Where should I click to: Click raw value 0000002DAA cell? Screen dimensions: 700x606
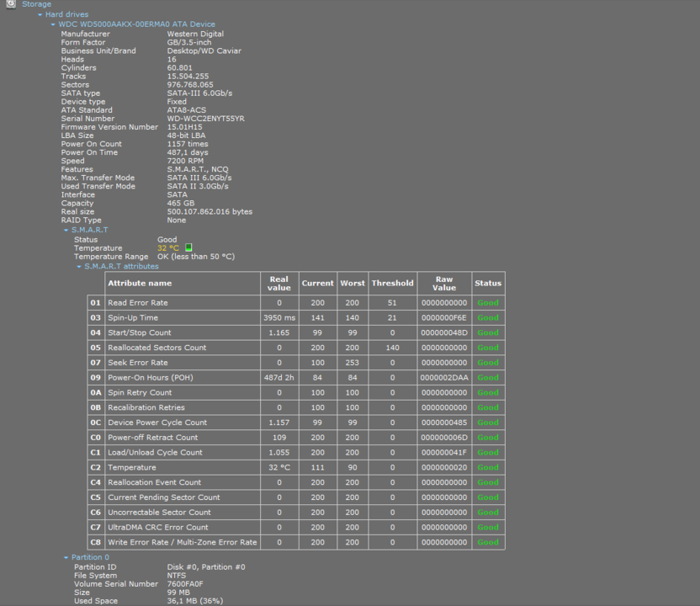coord(444,378)
